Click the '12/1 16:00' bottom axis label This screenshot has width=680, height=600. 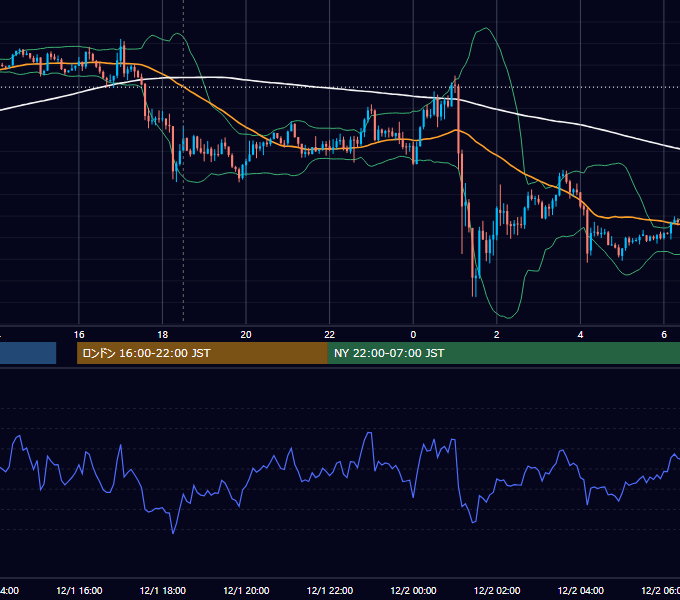point(79,590)
